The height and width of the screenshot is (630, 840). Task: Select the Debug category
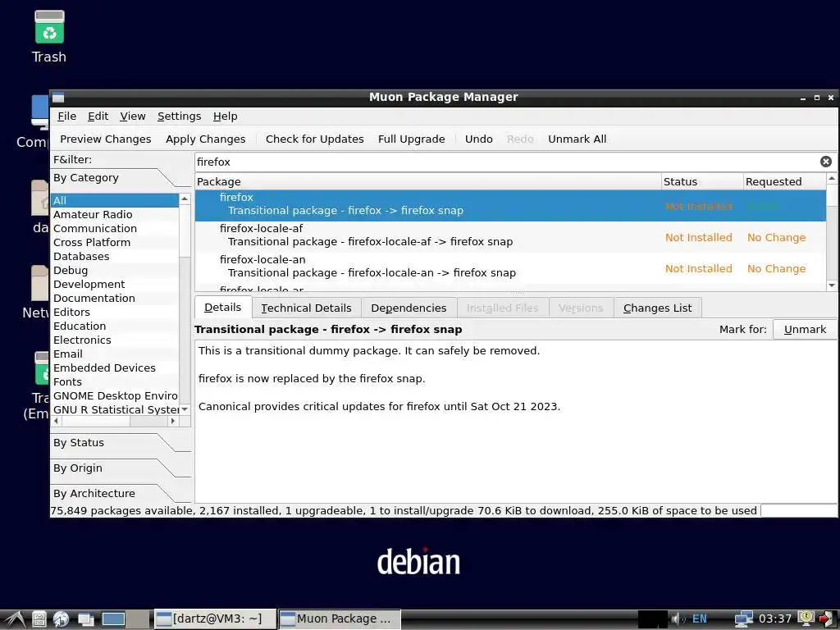pos(115,270)
